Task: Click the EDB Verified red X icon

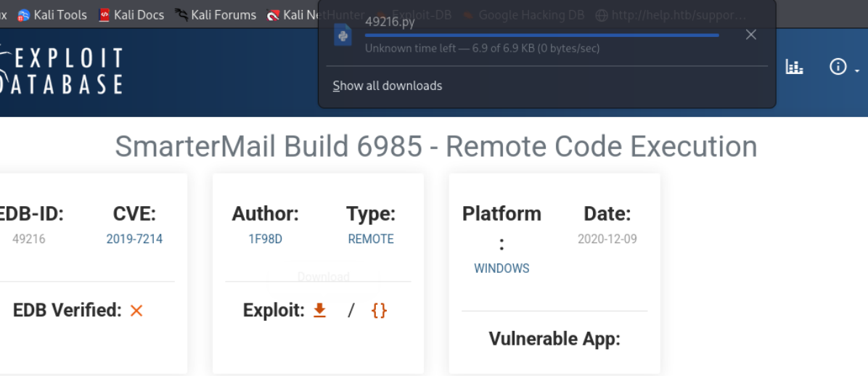Action: [136, 311]
